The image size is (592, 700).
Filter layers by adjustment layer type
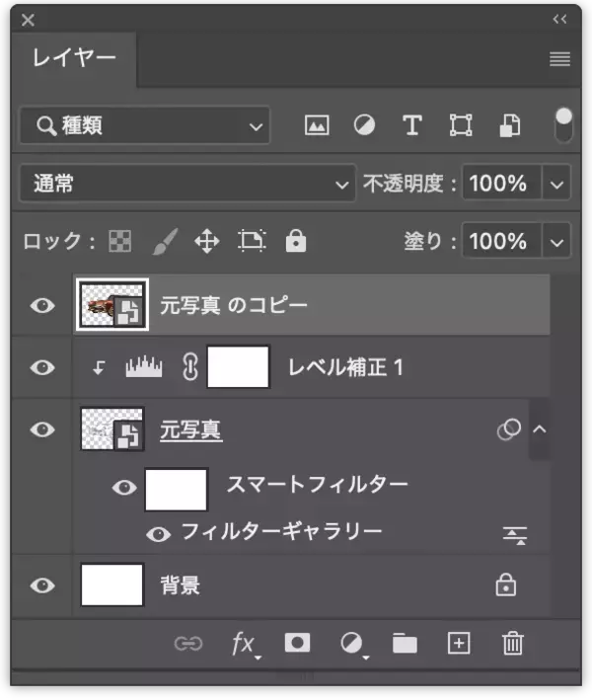364,125
